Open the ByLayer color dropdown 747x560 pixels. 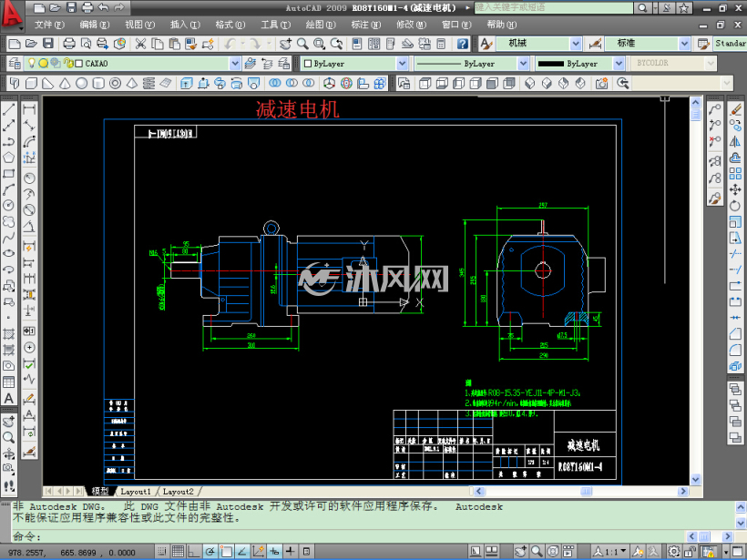[x=403, y=64]
